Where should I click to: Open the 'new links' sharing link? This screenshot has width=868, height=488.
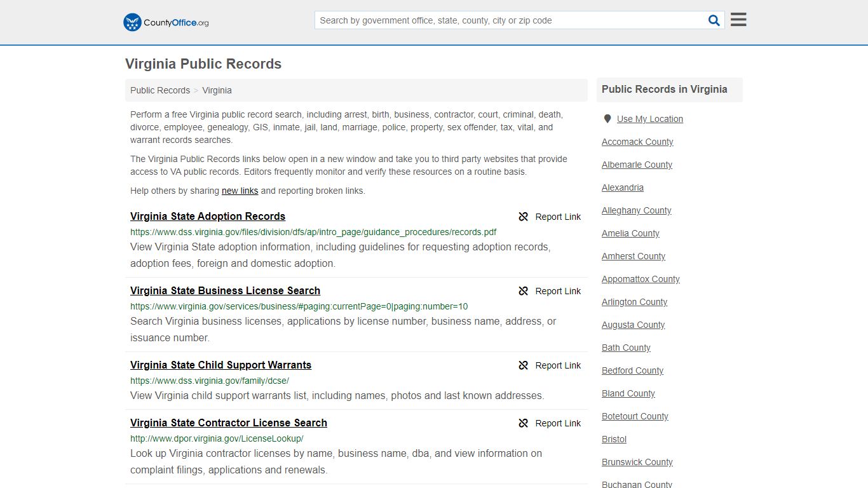pyautogui.click(x=240, y=191)
